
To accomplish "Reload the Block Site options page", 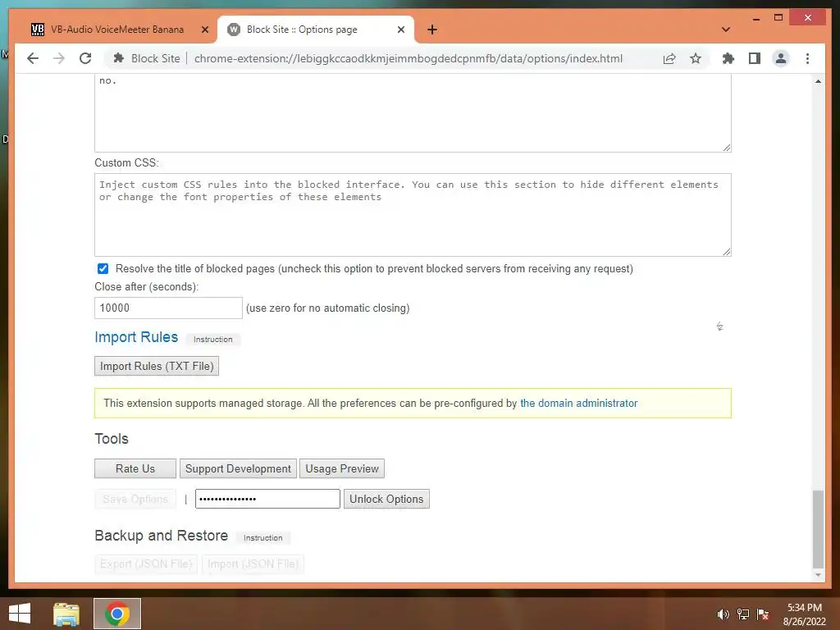I will tap(85, 58).
